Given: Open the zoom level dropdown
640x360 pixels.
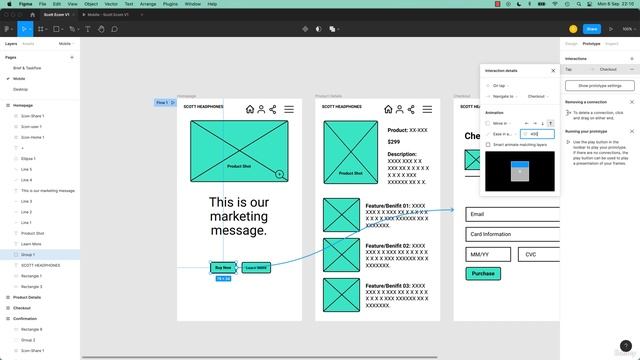Looking at the screenshot, I should click(628, 29).
